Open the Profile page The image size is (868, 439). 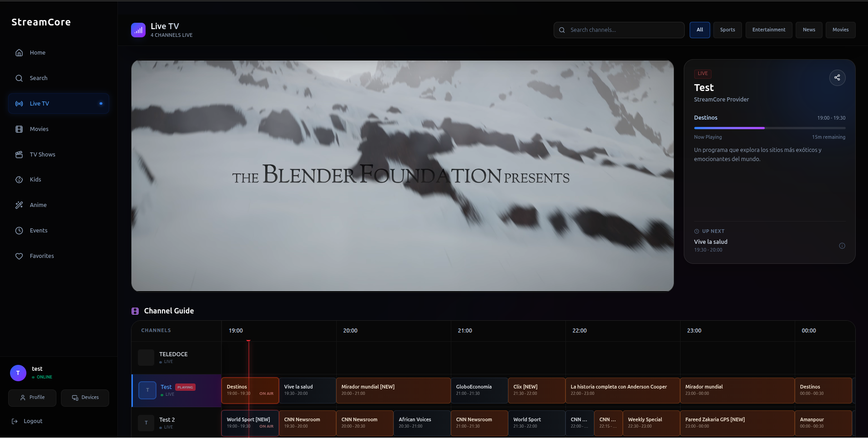(32, 397)
